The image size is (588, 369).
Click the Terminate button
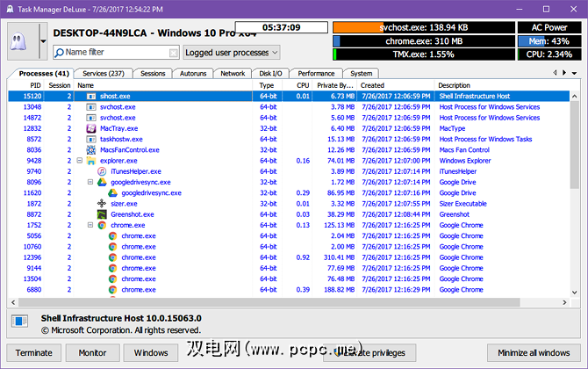coord(33,353)
